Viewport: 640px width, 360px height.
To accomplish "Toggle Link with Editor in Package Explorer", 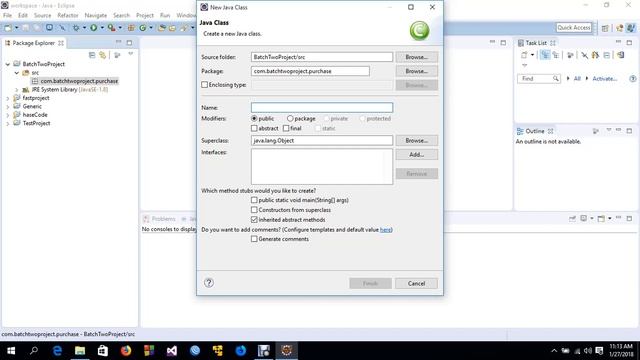I will click(102, 55).
